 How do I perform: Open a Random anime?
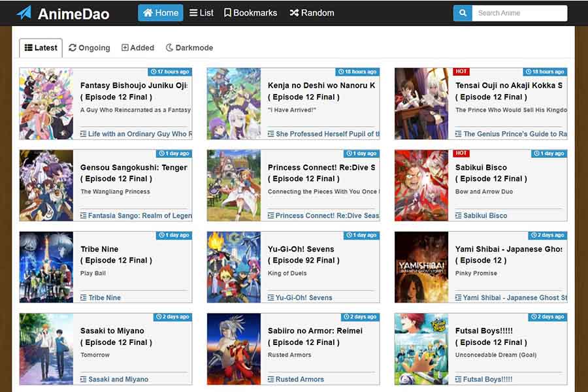312,13
